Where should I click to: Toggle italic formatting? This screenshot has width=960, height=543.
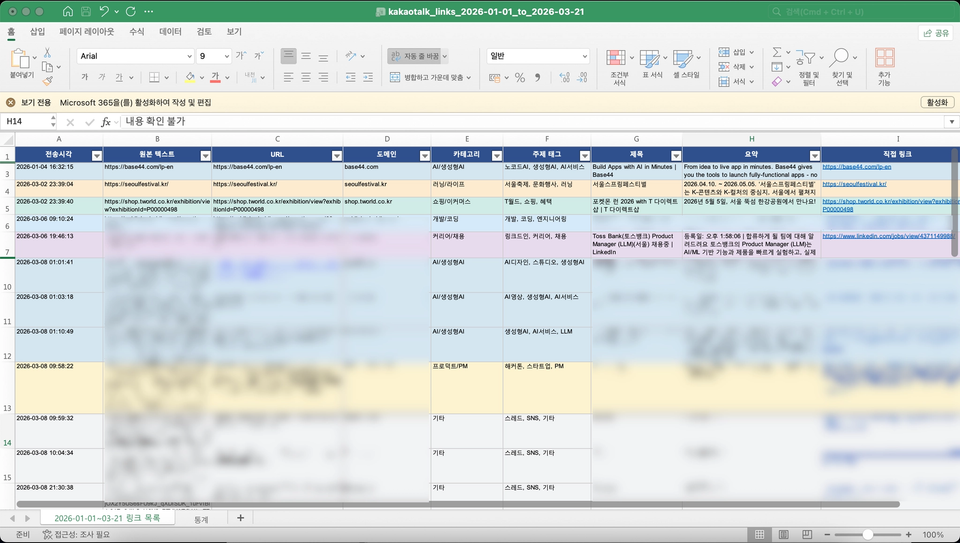102,77
